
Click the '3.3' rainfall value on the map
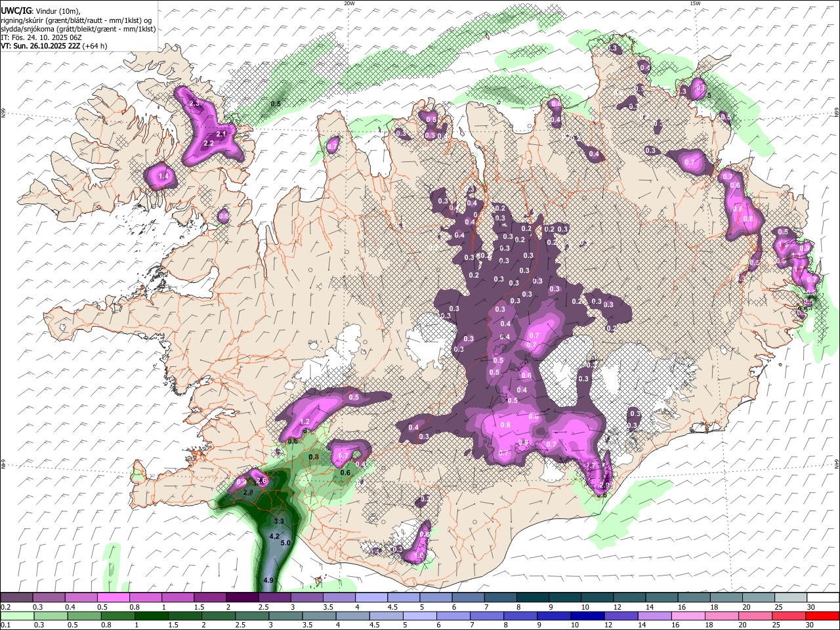(x=278, y=521)
